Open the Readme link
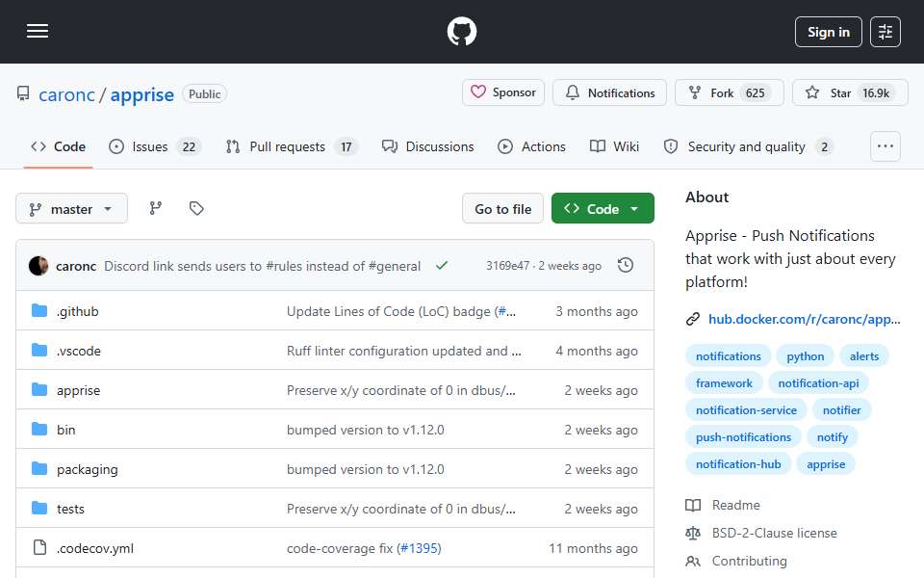Image resolution: width=924 pixels, height=578 pixels. [735, 506]
